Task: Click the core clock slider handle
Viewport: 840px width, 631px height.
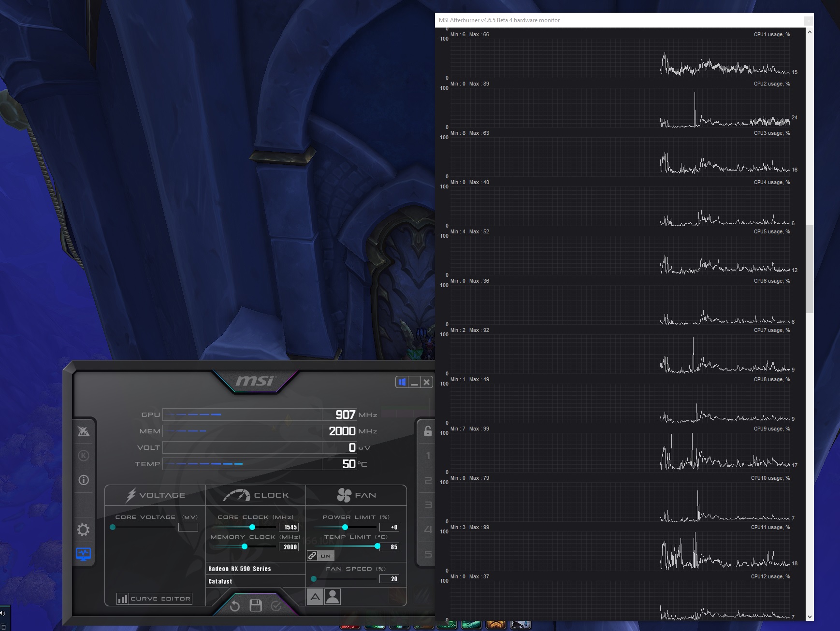Action: tap(252, 527)
